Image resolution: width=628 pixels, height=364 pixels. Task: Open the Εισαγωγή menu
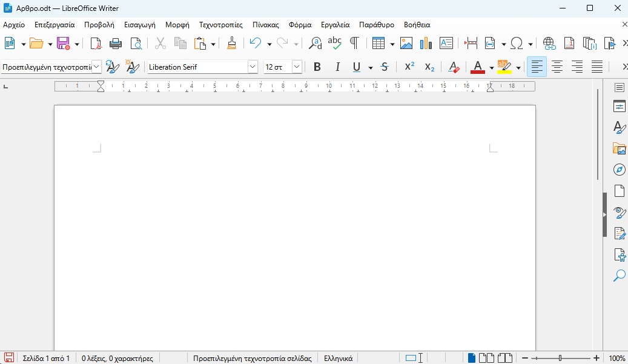pyautogui.click(x=140, y=25)
